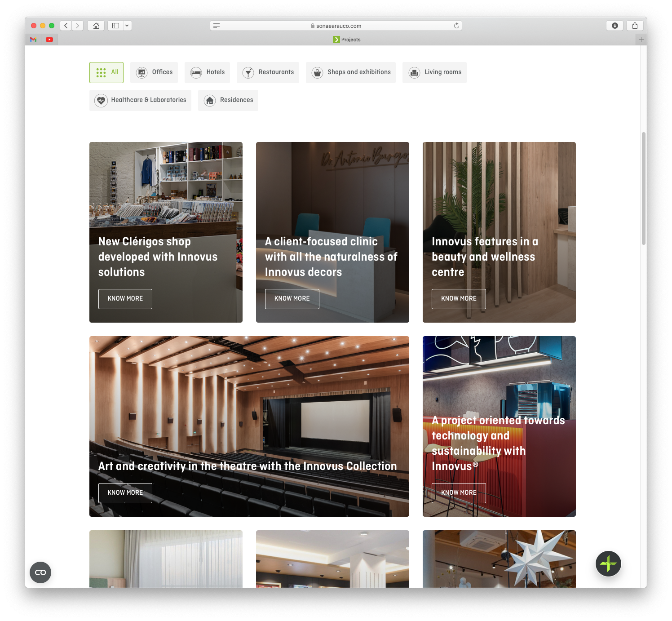The height and width of the screenshot is (621, 672).
Task: Toggle the Safari sidebar button
Action: click(115, 26)
